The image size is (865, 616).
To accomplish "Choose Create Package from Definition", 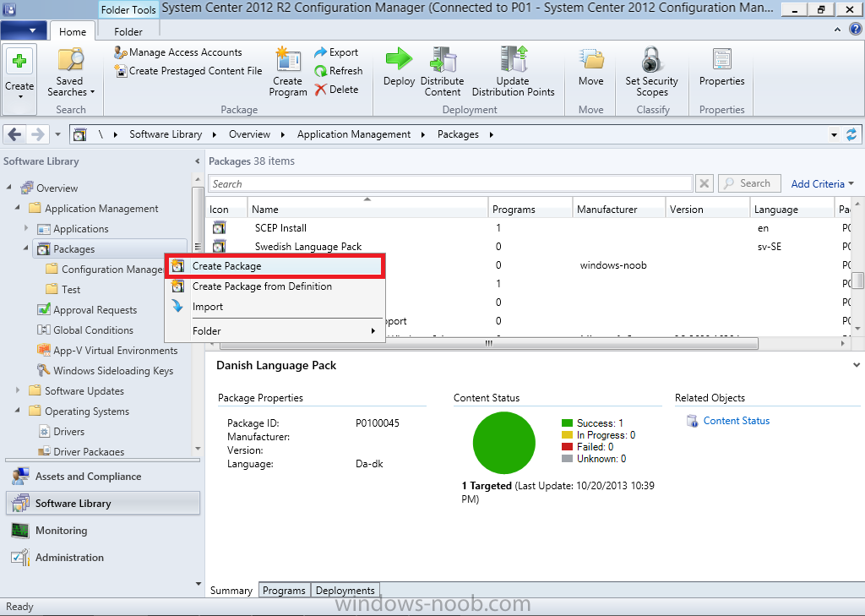I will [x=275, y=286].
